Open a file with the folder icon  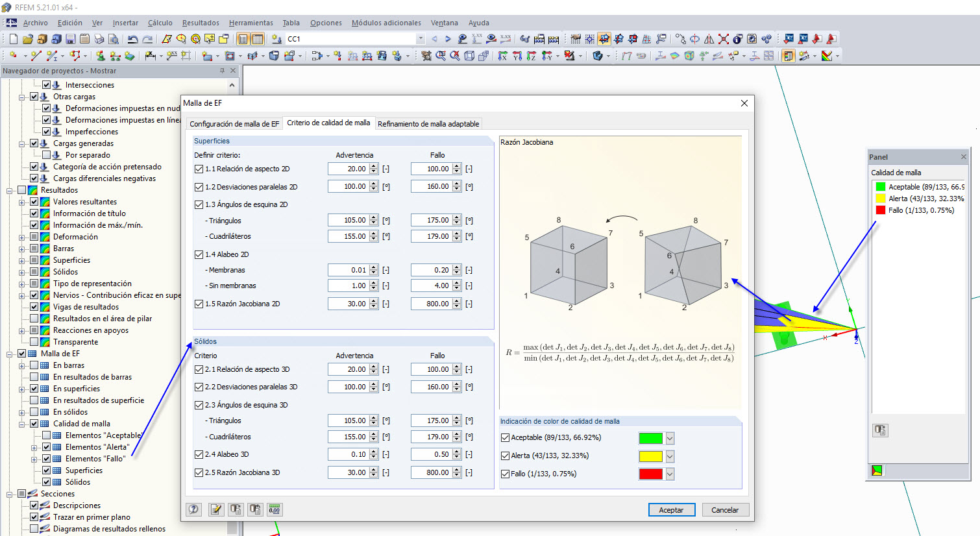pyautogui.click(x=27, y=39)
